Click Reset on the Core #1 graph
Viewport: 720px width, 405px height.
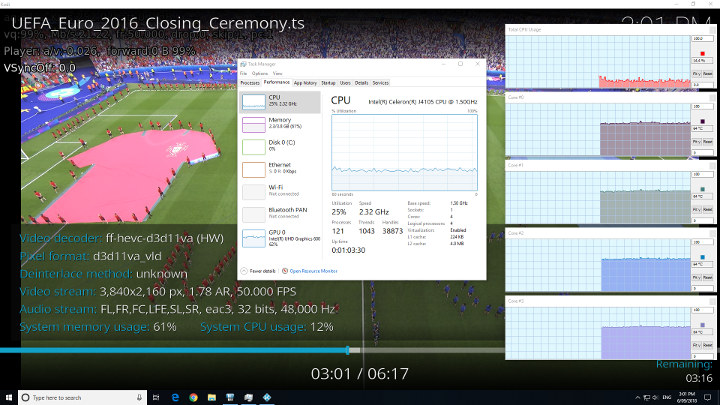[708, 210]
